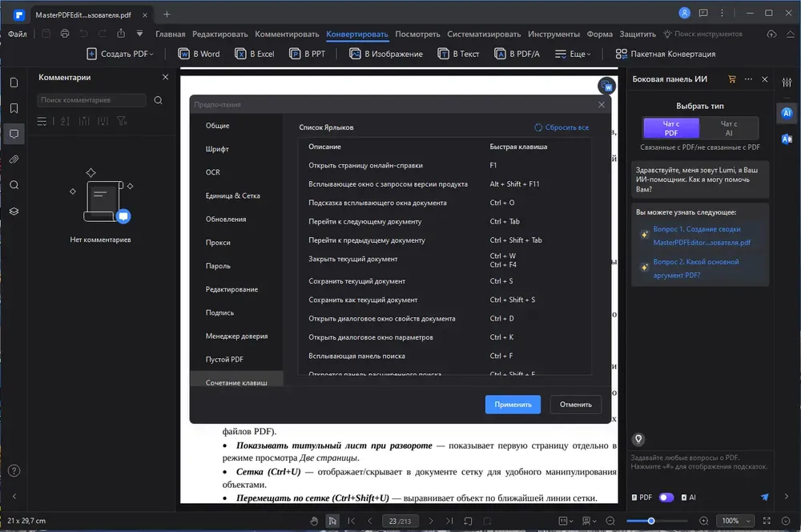Select the Чат с PDF option

[x=671, y=128]
